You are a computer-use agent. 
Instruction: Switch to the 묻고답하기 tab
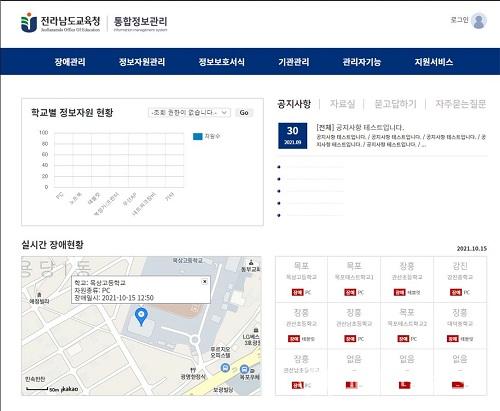(x=395, y=104)
